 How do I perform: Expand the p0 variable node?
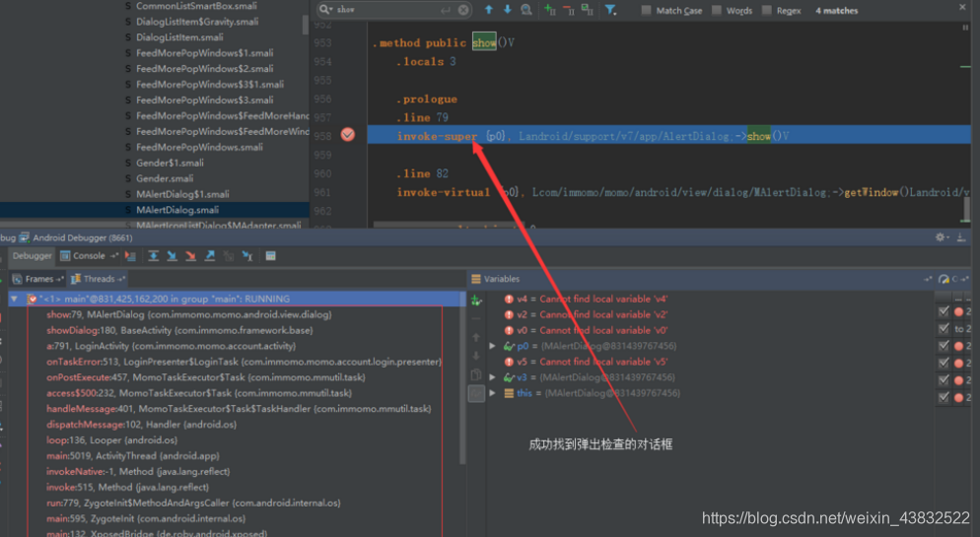[x=493, y=346]
